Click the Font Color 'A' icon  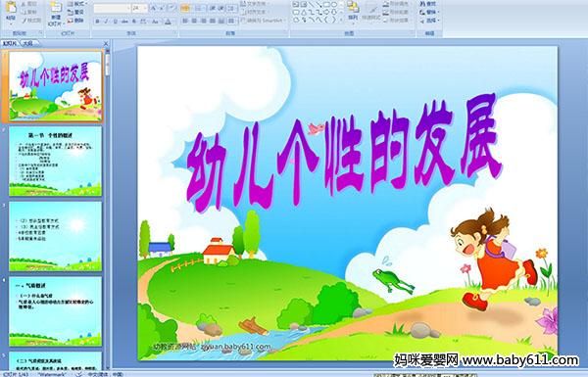[x=168, y=22]
